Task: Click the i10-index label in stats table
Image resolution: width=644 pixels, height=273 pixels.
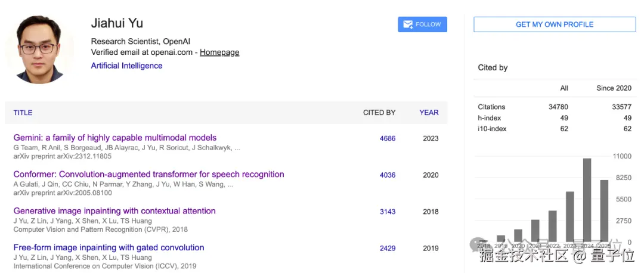Action: click(491, 129)
